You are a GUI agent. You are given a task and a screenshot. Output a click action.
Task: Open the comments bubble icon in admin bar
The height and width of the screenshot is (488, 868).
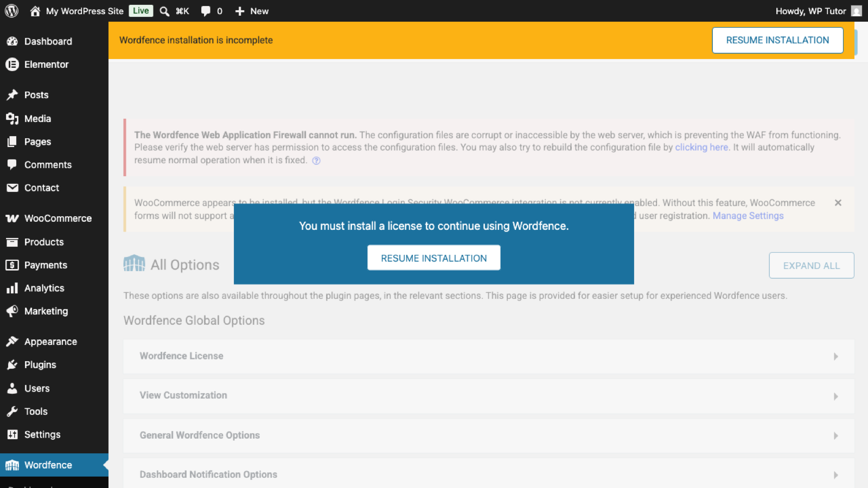206,11
